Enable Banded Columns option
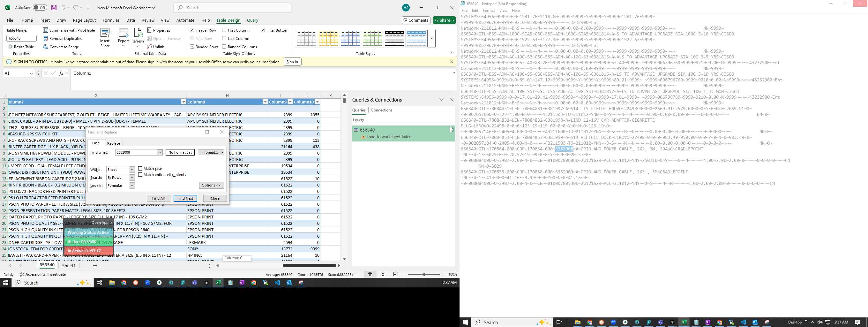 pos(224,47)
